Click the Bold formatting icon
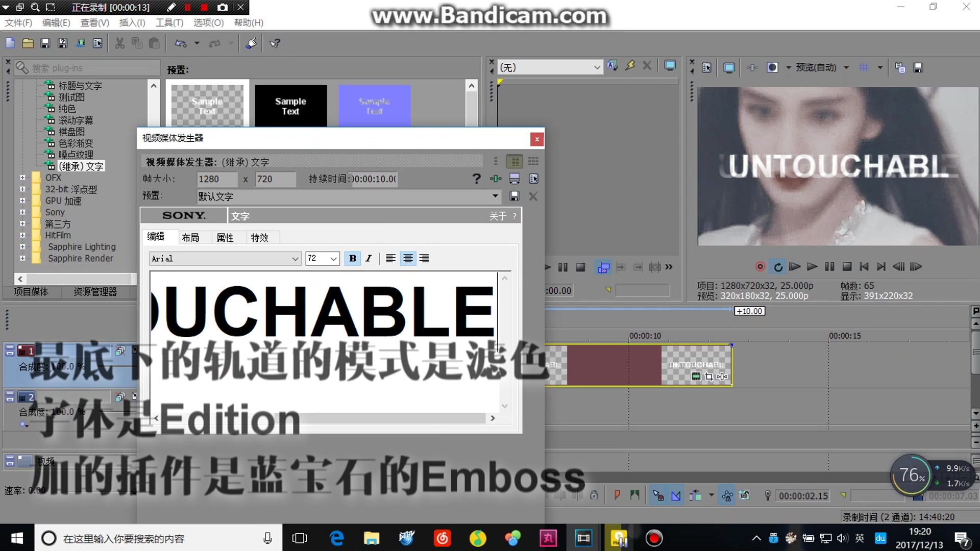Image resolution: width=980 pixels, height=551 pixels. click(x=351, y=258)
